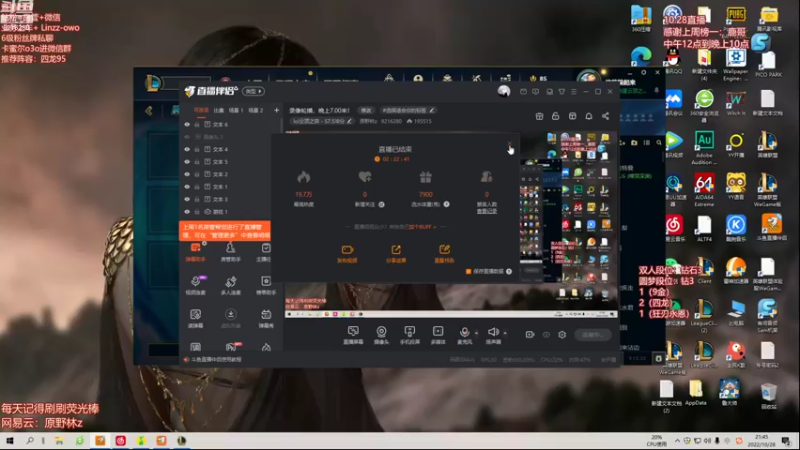Switch to the 场景 1 tab
800x450 pixels.
236,110
